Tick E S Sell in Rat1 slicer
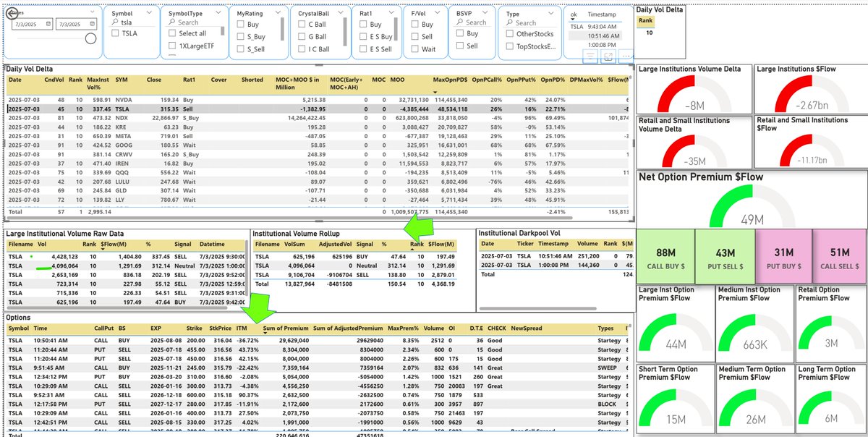 click(x=364, y=49)
